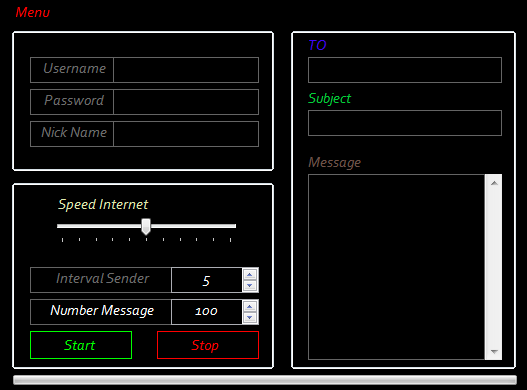Decrease Interval Sender with down arrow
The height and width of the screenshot is (390, 527).
(x=249, y=285)
